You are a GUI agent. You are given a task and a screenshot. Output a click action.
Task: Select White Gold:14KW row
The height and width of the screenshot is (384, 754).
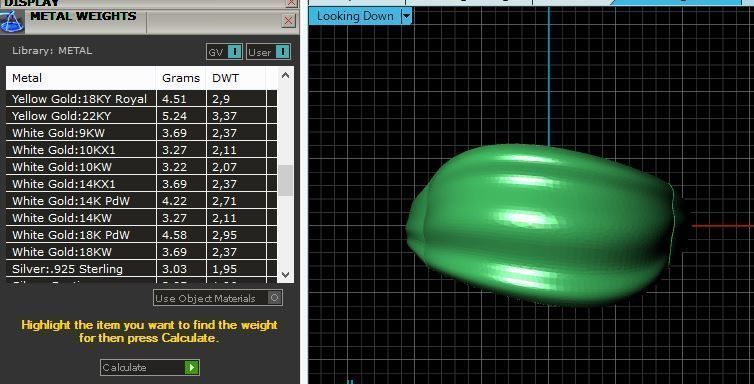(141, 218)
